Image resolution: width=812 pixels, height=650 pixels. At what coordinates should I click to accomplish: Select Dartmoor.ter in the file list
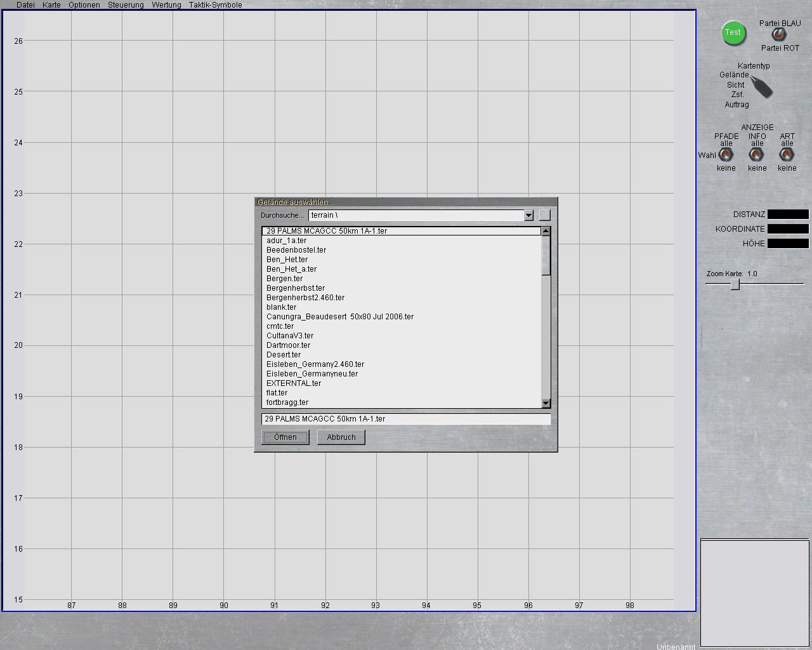288,345
